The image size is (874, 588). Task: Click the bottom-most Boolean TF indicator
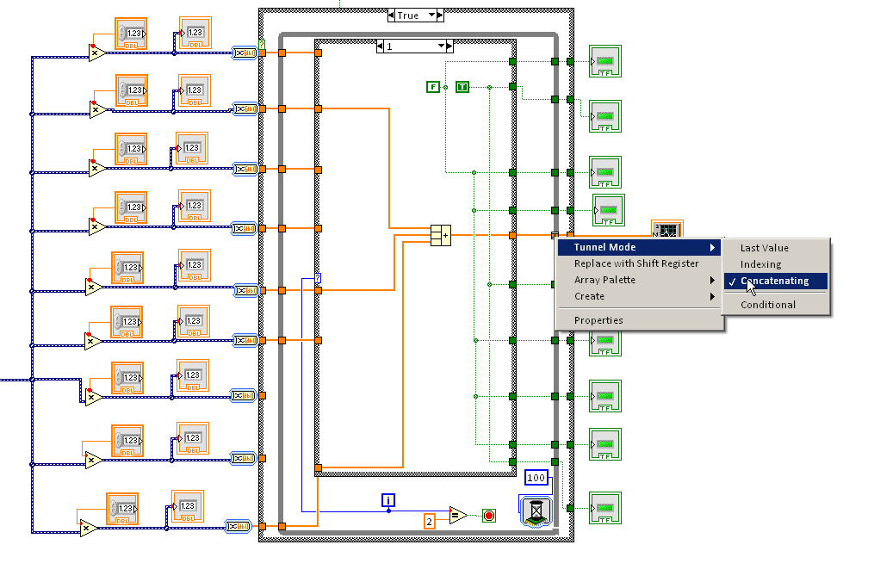click(604, 507)
